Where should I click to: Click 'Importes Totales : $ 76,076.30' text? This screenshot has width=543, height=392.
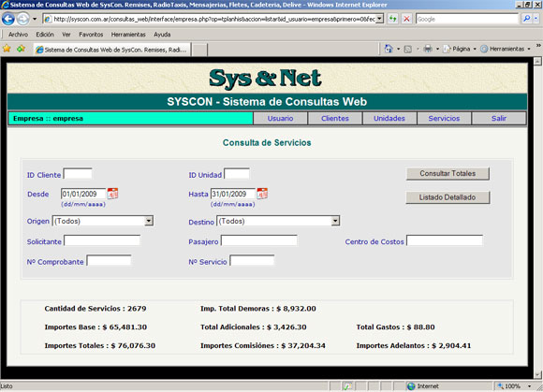point(100,345)
